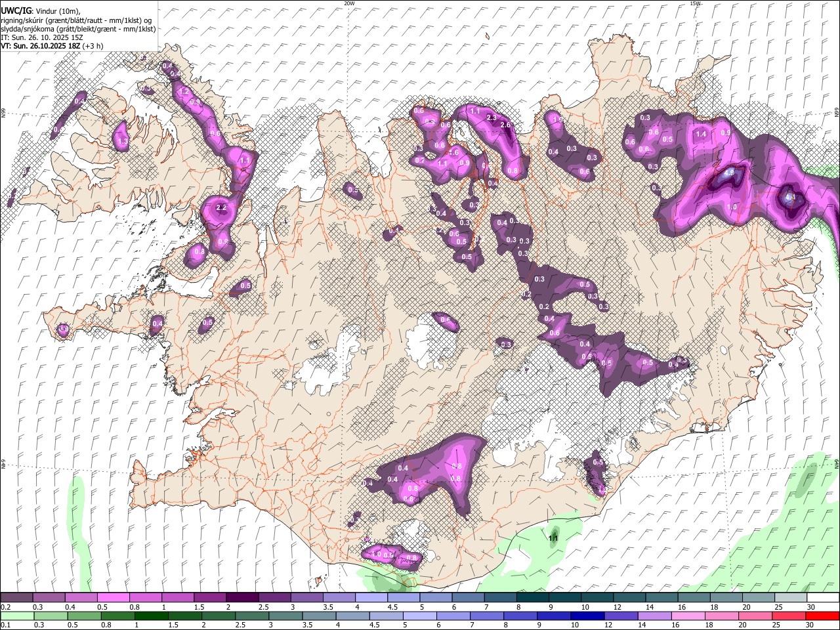The image size is (840, 630).
Task: Select the darkest purple '2' swatch in the snow scale
Action: [x=242, y=598]
